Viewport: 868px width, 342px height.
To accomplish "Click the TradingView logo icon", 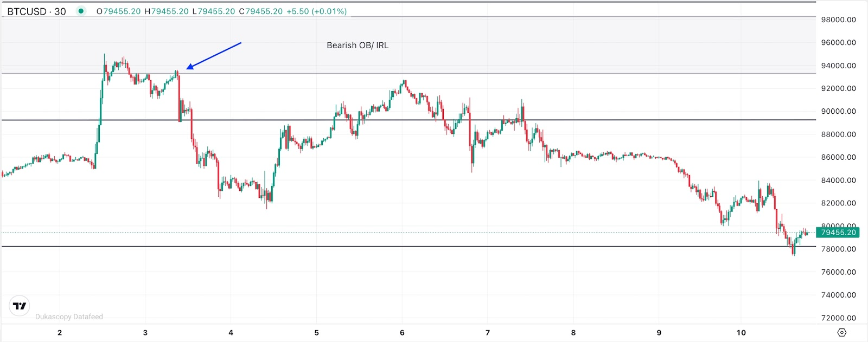I will coord(20,306).
